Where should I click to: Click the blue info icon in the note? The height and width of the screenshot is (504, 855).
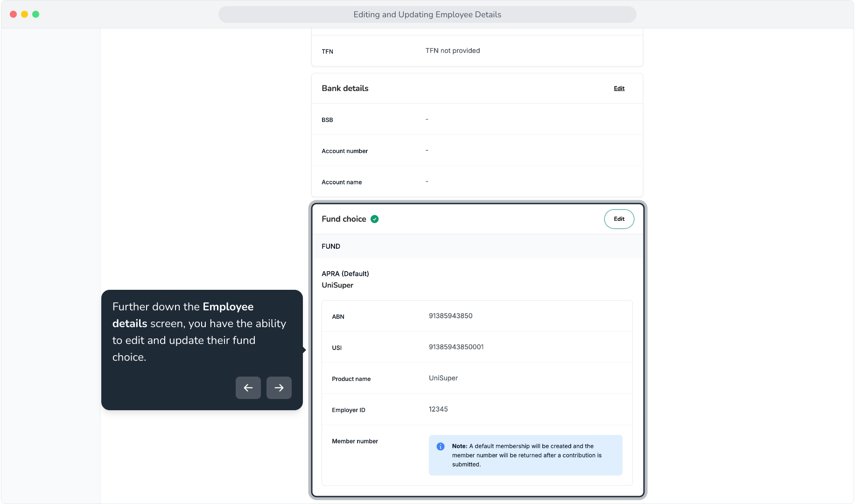441,447
